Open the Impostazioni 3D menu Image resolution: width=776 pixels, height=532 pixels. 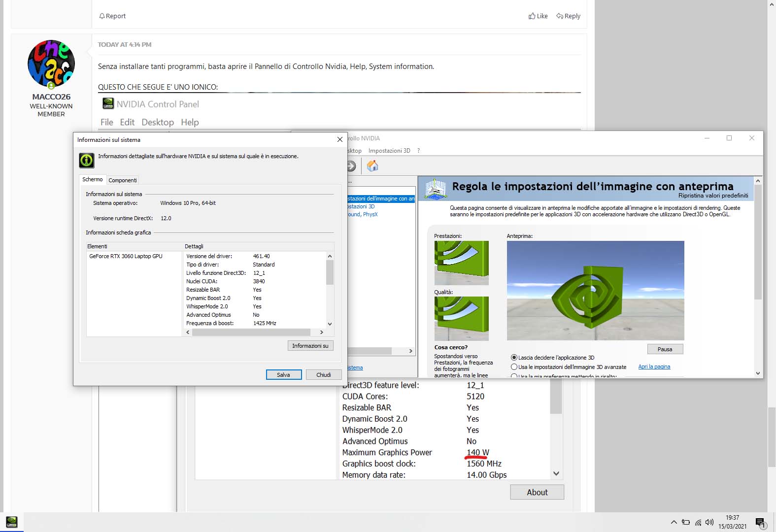[389, 151]
